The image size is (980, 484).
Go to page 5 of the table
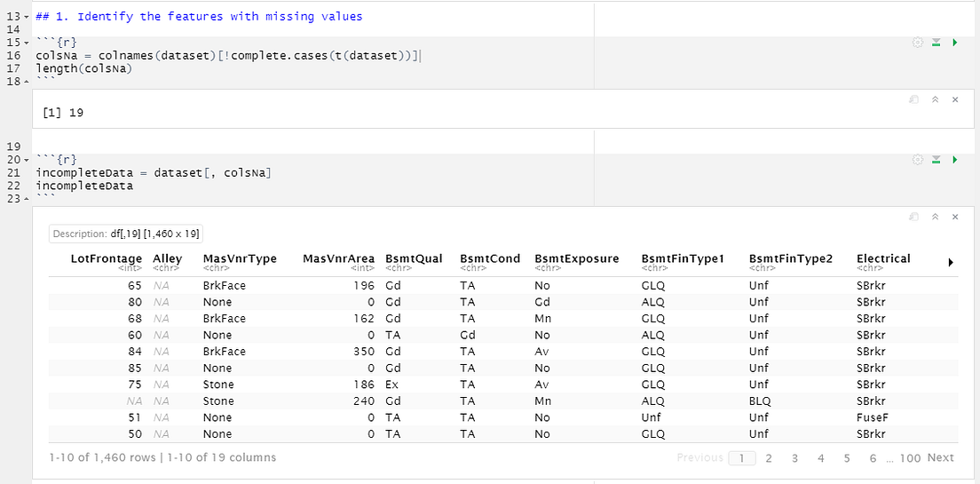[x=847, y=457]
